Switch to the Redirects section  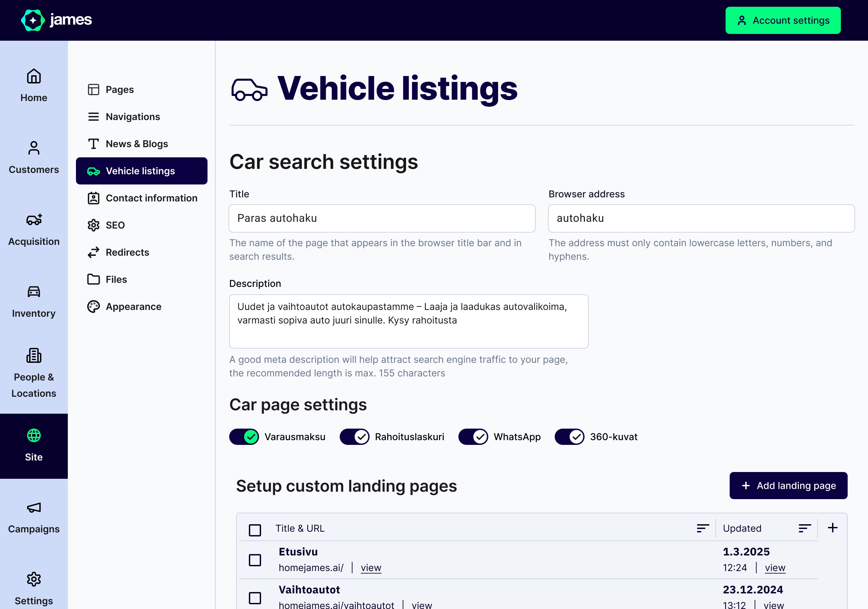pos(127,252)
